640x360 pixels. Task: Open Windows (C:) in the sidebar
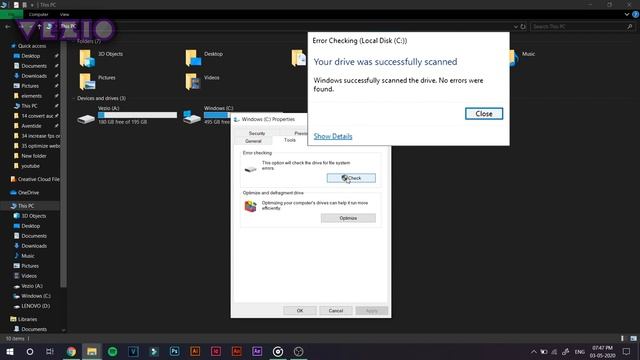[x=36, y=296]
